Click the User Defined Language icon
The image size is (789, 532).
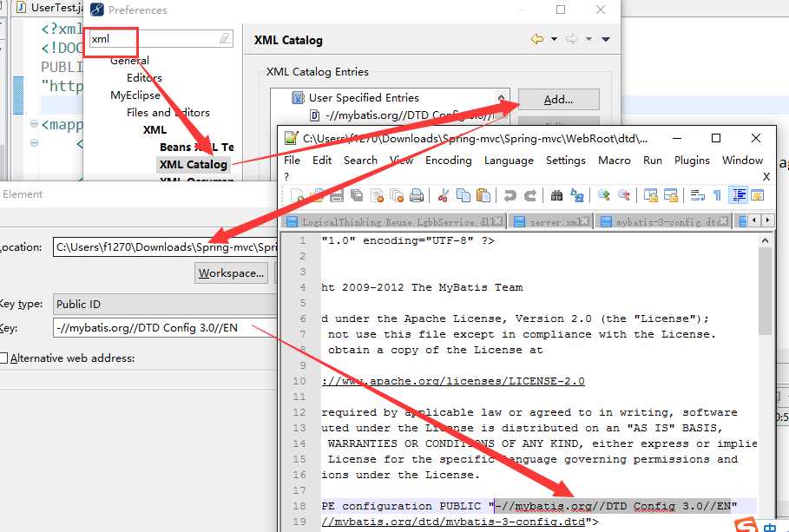[x=757, y=195]
